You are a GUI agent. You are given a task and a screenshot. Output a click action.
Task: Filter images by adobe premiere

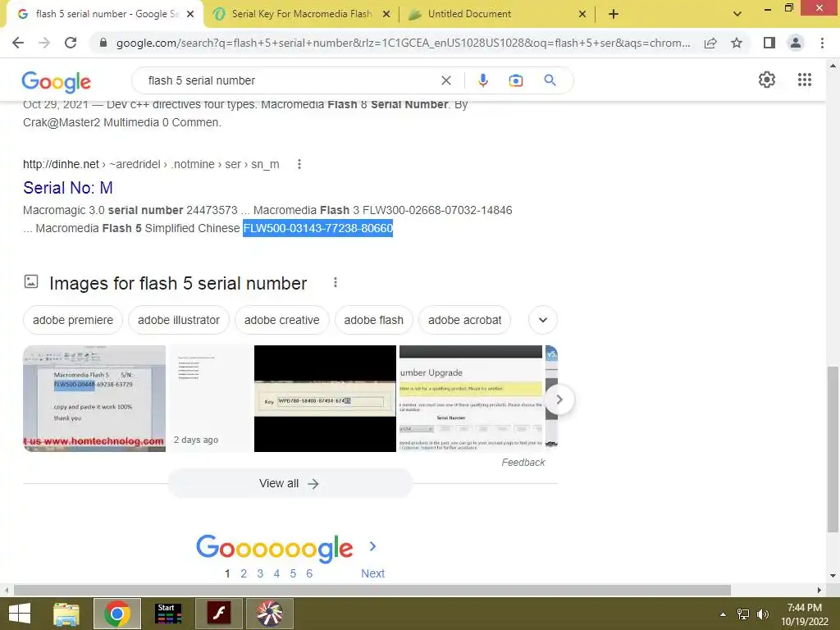[73, 320]
